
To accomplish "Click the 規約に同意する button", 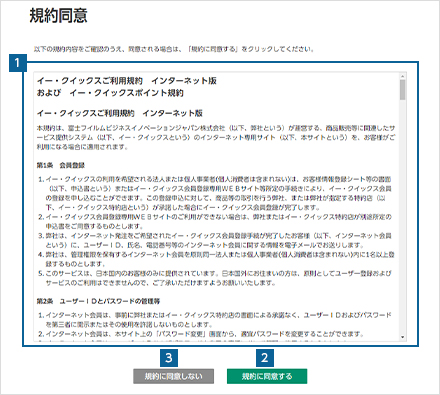I will click(x=267, y=376).
